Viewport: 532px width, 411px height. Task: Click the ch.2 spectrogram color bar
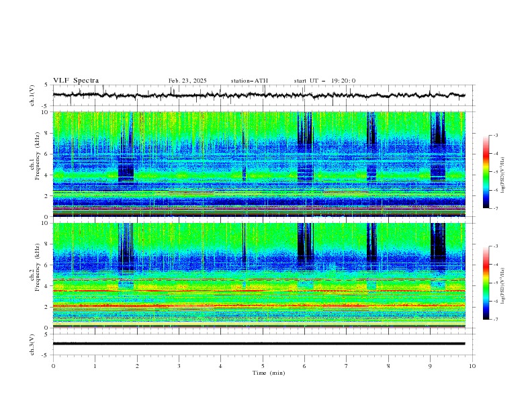point(486,283)
